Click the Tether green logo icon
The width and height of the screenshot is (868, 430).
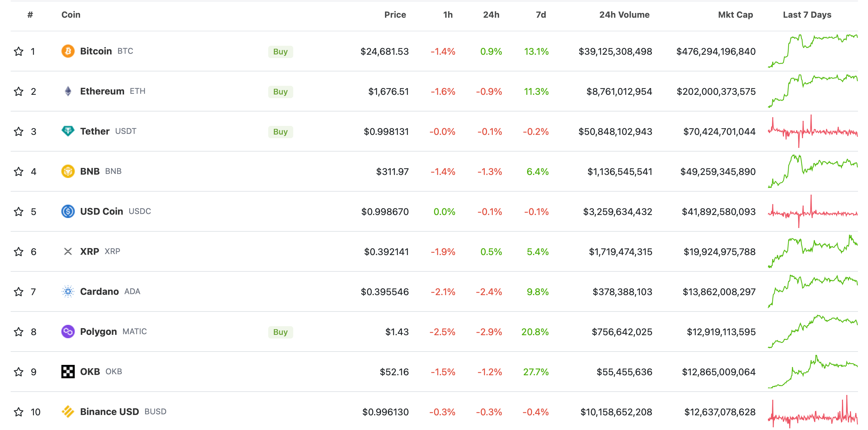[68, 131]
